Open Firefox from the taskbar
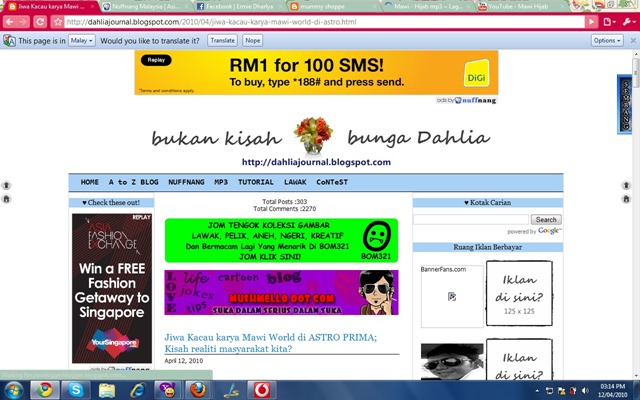Viewport: 640px width, 400px height. click(198, 390)
